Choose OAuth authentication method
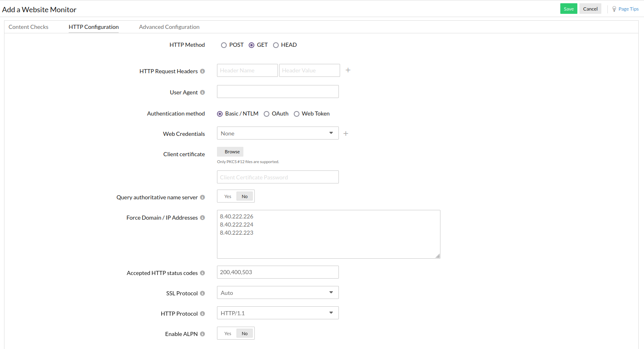This screenshot has height=349, width=644. 267,114
